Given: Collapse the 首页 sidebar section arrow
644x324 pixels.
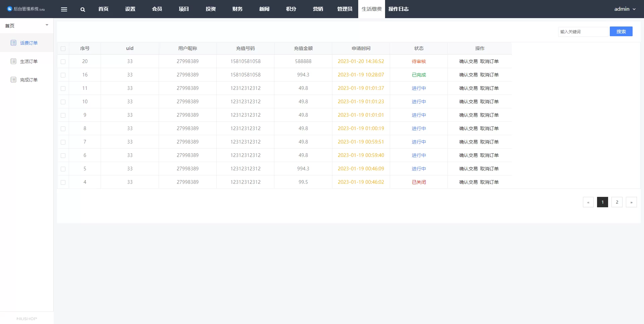Looking at the screenshot, I should (47, 25).
